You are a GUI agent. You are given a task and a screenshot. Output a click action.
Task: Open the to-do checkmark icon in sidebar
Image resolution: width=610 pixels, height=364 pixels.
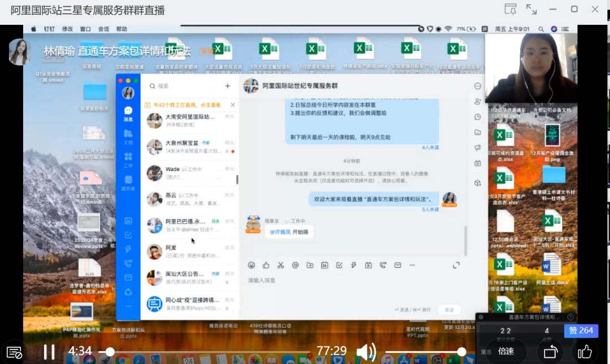pyautogui.click(x=128, y=235)
